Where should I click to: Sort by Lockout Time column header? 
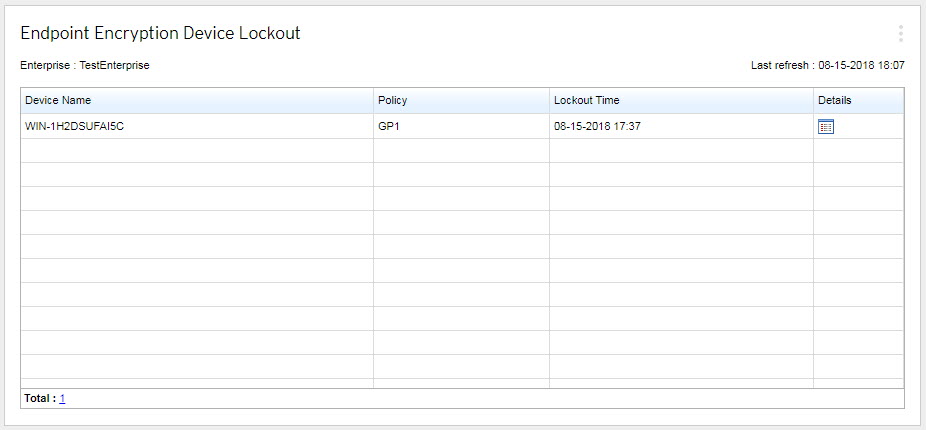coord(586,101)
